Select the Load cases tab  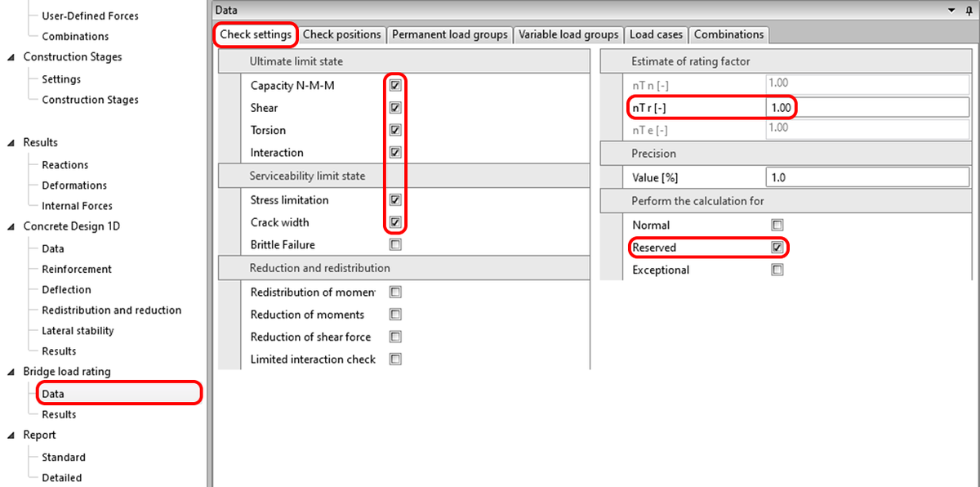(x=656, y=34)
